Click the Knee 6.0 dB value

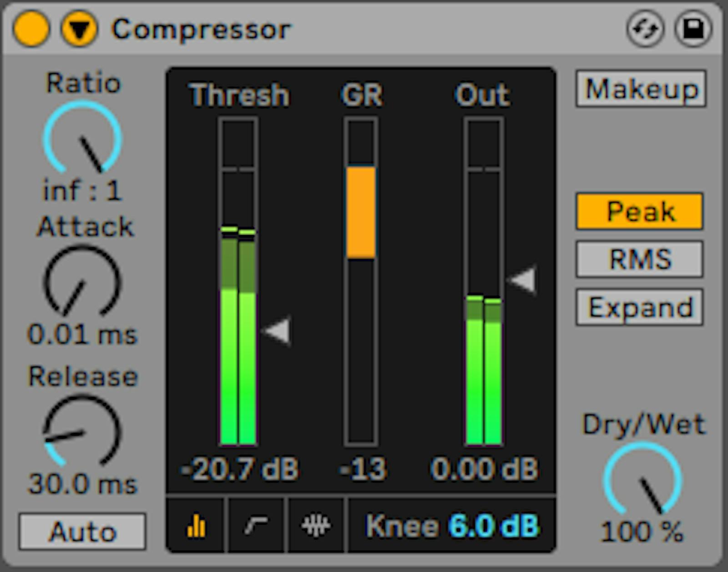click(494, 526)
